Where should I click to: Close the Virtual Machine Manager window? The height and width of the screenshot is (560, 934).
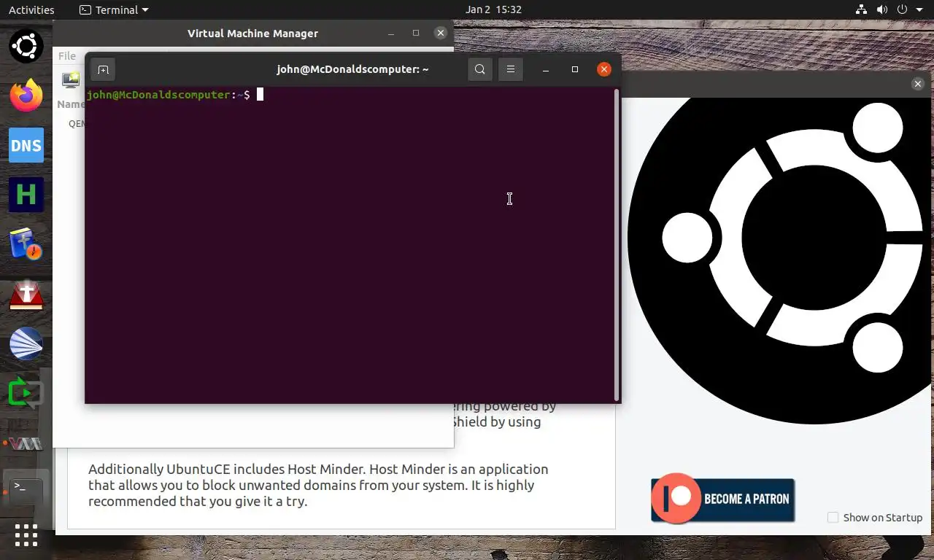[x=440, y=33]
